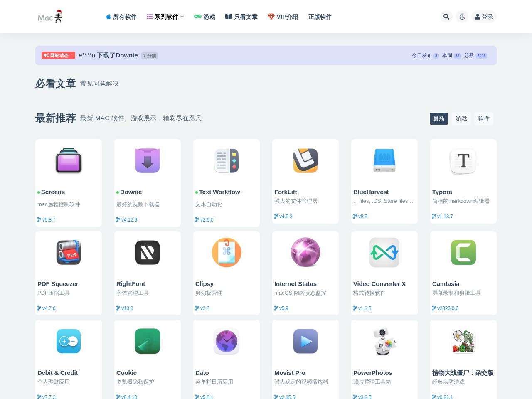Open the Internet Status title link
This screenshot has height=399, width=532.
tap(296, 284)
